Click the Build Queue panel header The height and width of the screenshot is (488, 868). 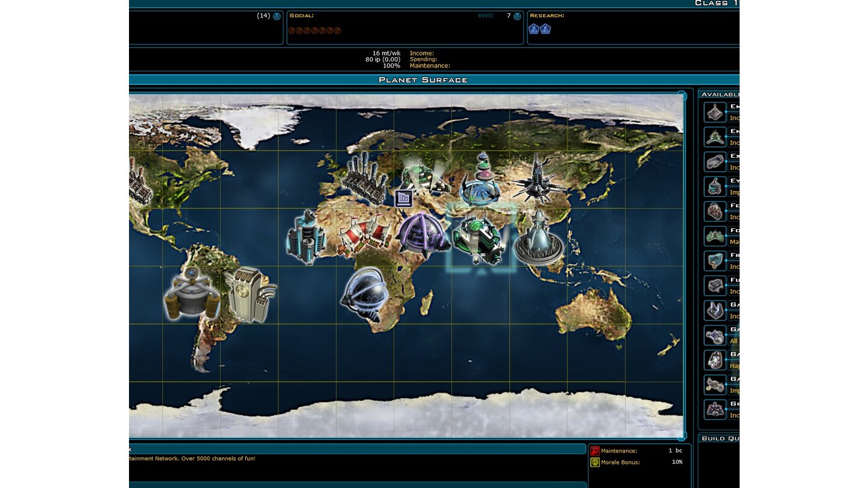pos(719,438)
